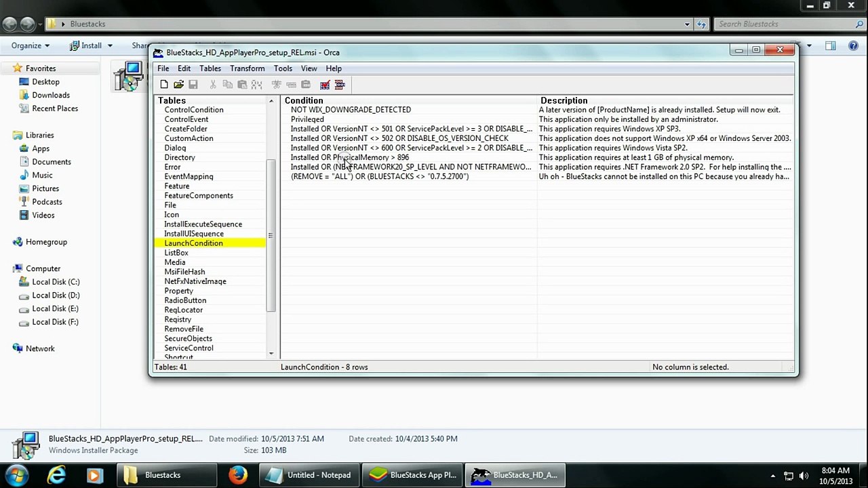Open Downloads in Explorer's Favorites
Viewport: 868px width, 488px height.
click(x=51, y=96)
